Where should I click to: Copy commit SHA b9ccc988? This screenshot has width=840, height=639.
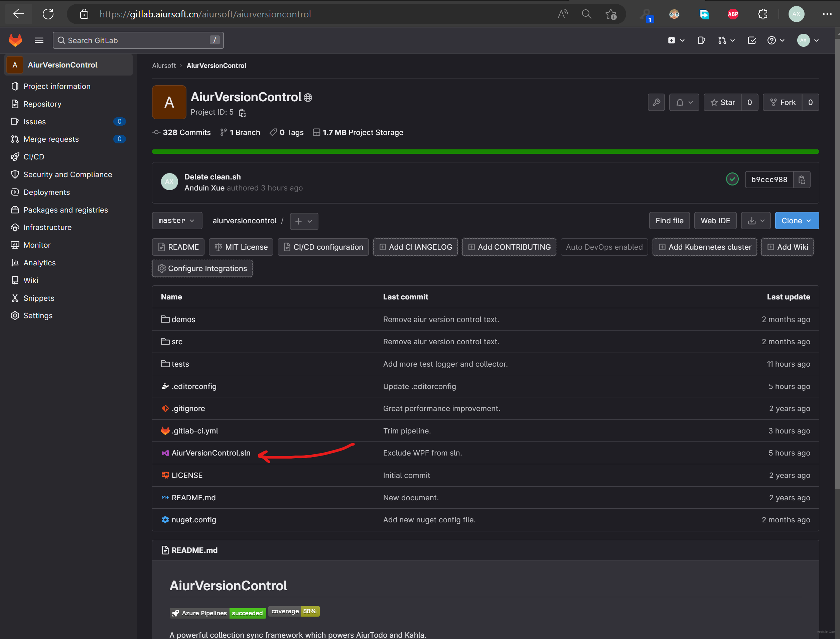pos(802,179)
